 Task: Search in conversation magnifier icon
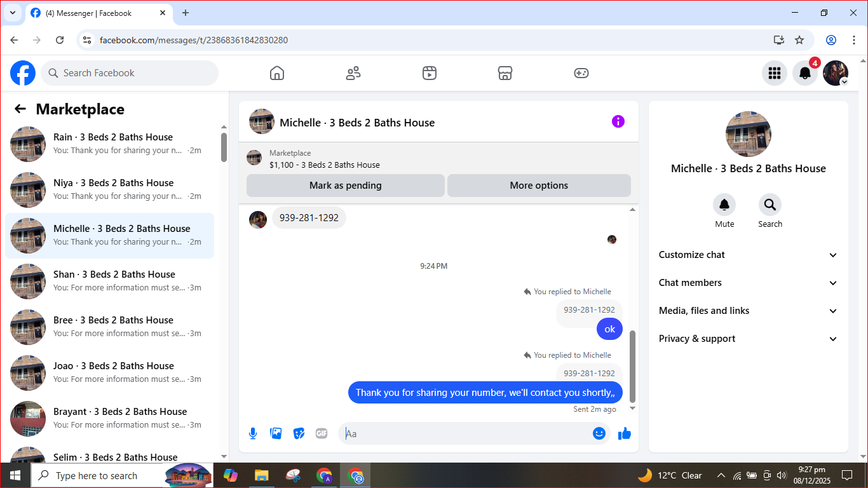click(770, 205)
